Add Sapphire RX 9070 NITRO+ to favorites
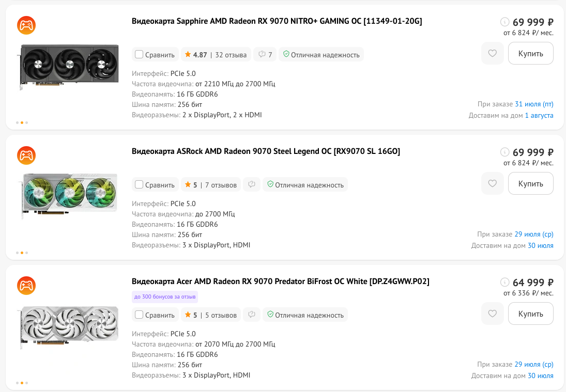This screenshot has width=566, height=392. [493, 53]
